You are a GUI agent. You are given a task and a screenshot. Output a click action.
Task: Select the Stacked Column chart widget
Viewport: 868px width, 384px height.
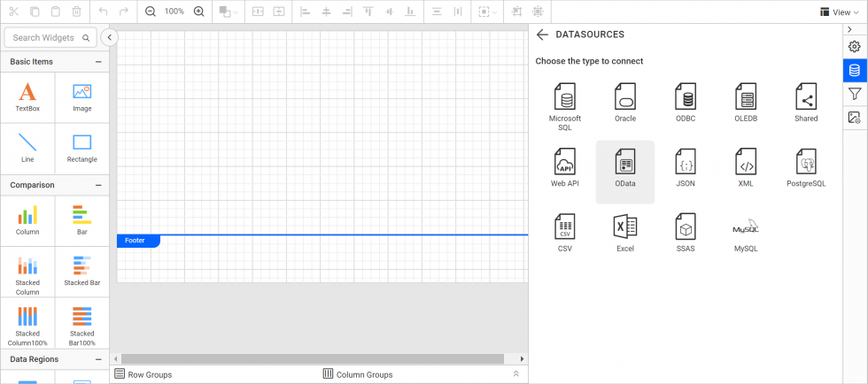coord(27,272)
